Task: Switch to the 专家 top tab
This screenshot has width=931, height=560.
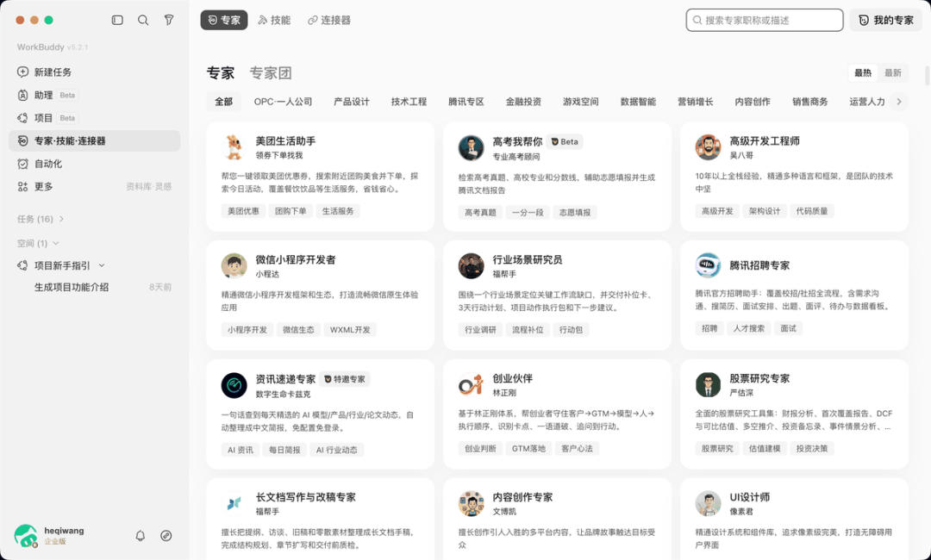Action: click(224, 20)
